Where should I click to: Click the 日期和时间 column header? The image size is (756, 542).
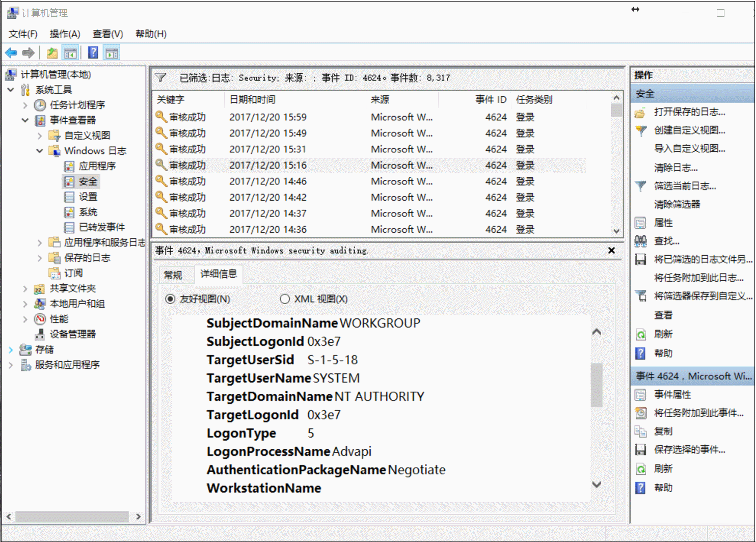[x=295, y=99]
